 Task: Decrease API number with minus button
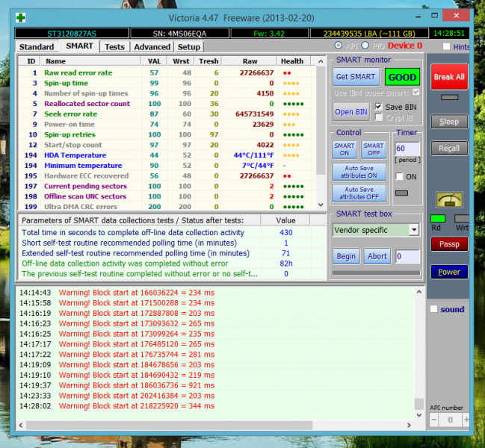tap(434, 420)
